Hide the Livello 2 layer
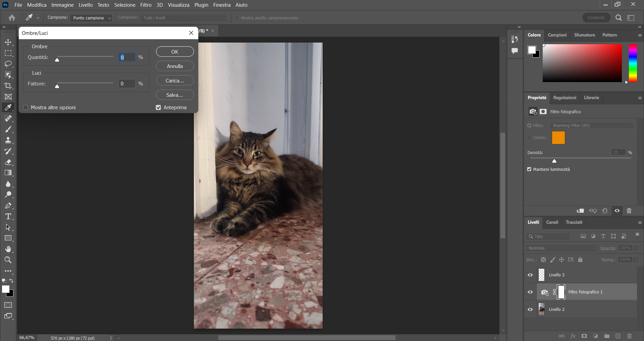The width and height of the screenshot is (644, 341). (x=530, y=309)
